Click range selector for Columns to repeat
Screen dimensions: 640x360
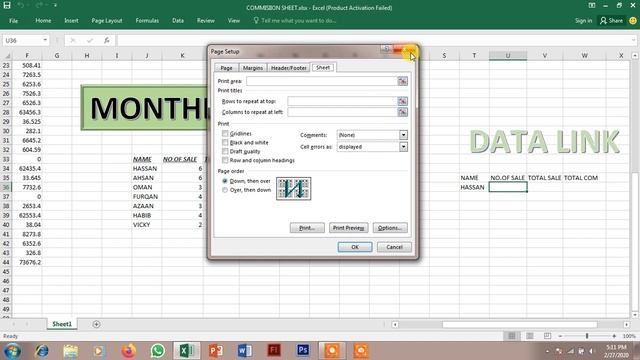pyautogui.click(x=402, y=112)
